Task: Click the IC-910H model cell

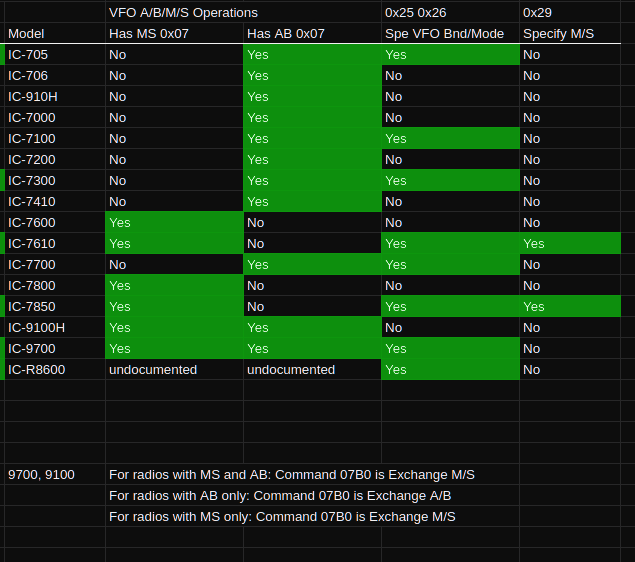Action: [55, 97]
